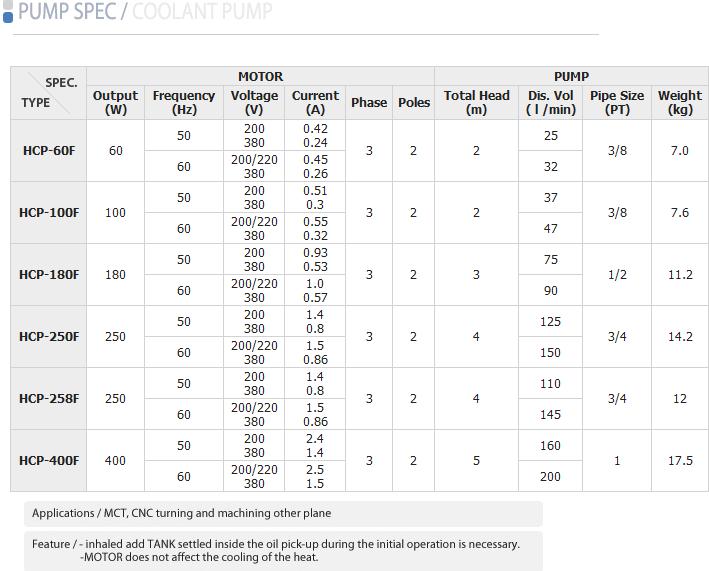Click the Weight (kg) column header
709x571 pixels.
(x=680, y=102)
